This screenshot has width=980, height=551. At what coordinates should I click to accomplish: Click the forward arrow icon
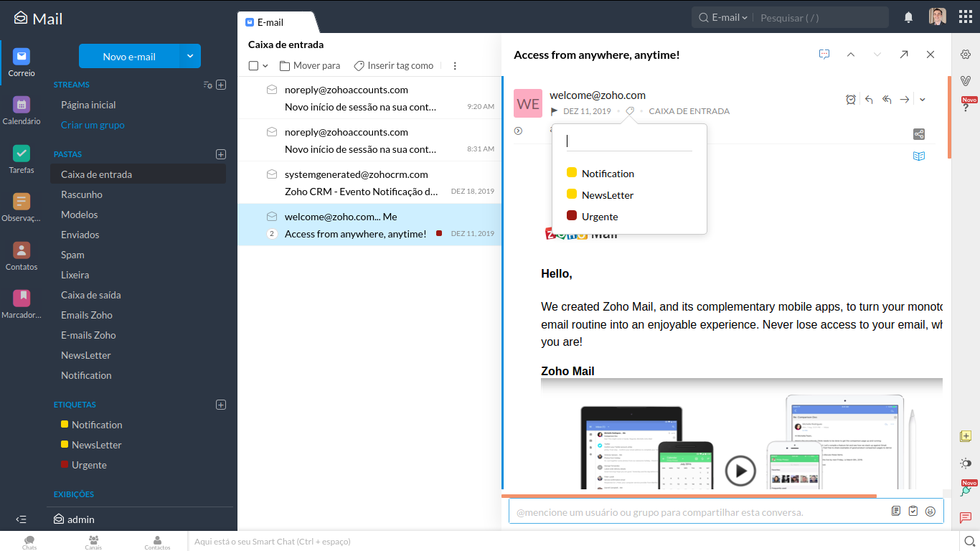(x=905, y=100)
